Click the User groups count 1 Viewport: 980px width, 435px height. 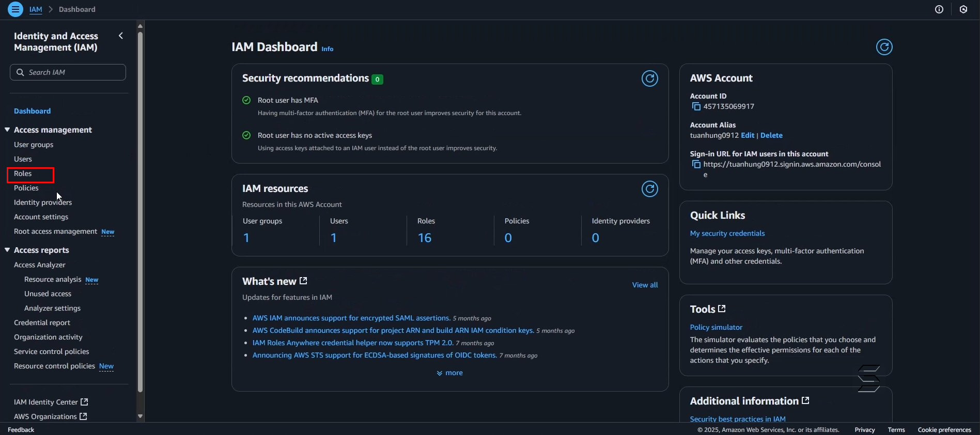pyautogui.click(x=246, y=238)
